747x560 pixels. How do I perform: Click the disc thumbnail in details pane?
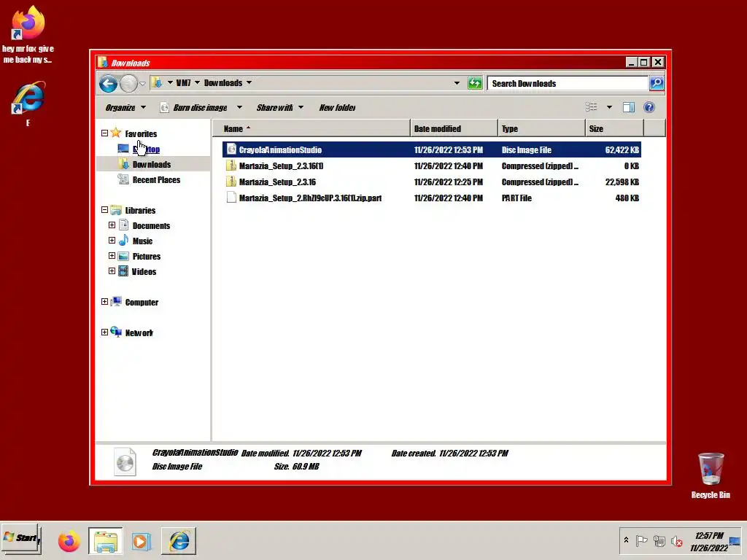coord(125,462)
